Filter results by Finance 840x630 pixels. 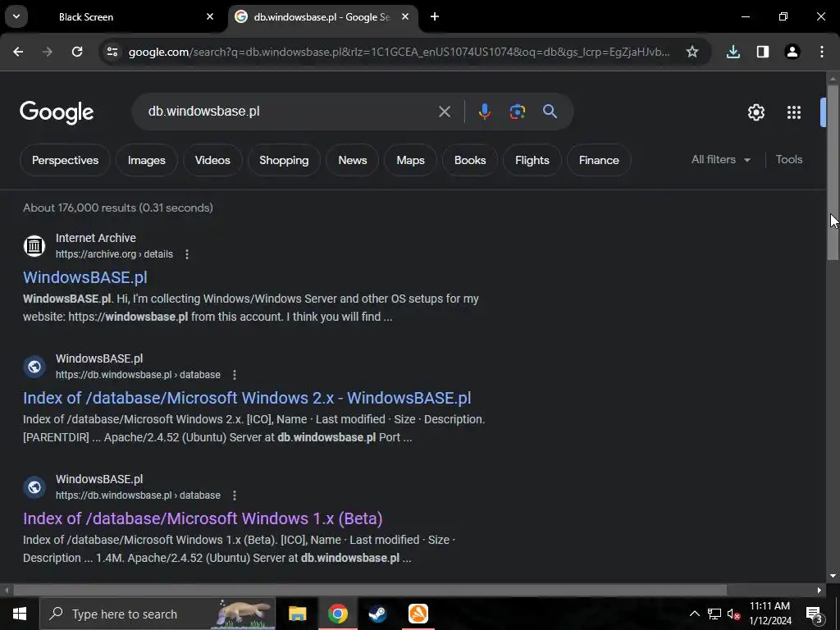[599, 160]
